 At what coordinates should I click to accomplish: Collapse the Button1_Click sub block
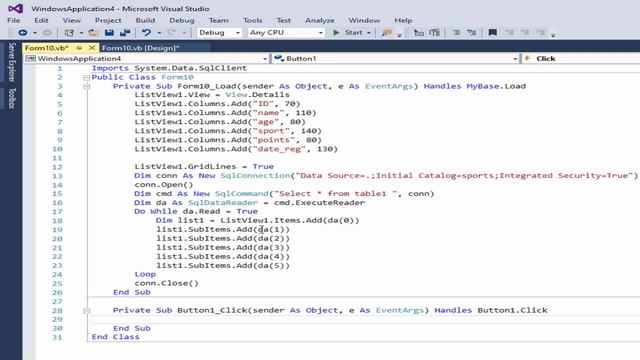86,311
